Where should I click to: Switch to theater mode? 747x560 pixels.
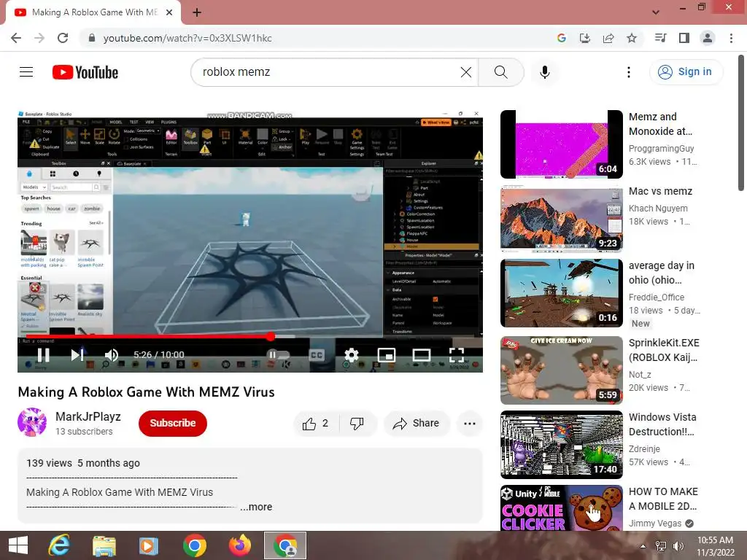click(x=421, y=355)
